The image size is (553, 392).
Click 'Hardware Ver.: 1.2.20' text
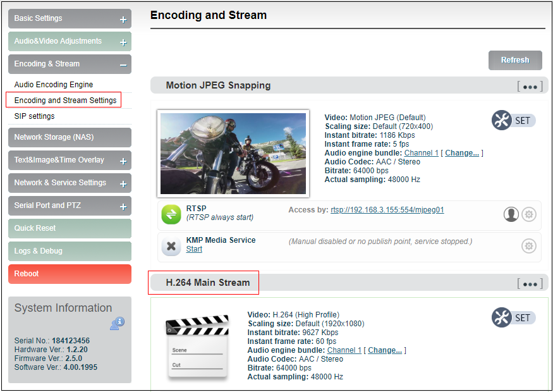tap(51, 350)
